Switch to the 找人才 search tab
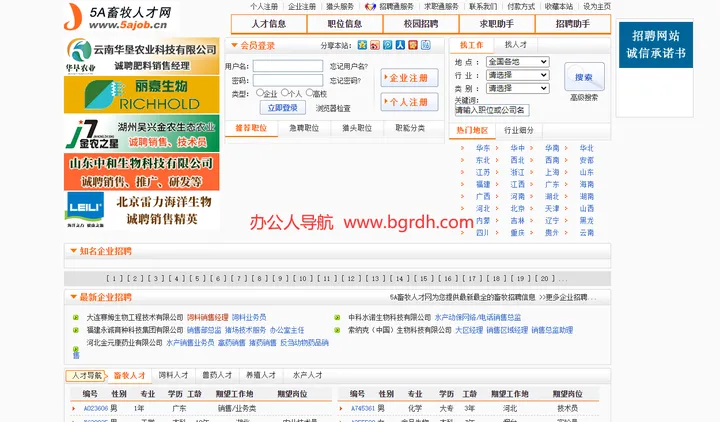The width and height of the screenshot is (720, 422). [516, 45]
